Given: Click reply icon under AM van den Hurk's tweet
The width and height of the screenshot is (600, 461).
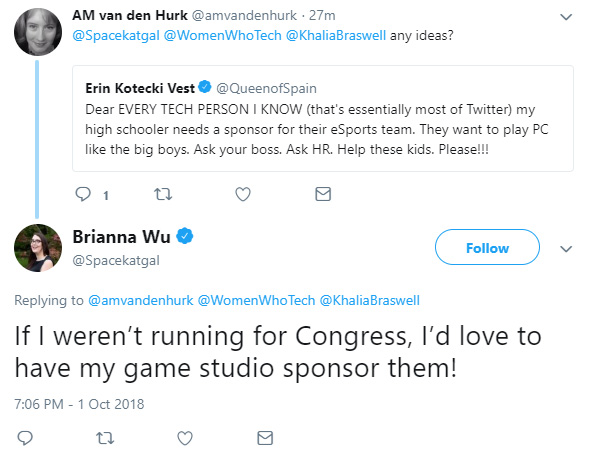Looking at the screenshot, I should [x=83, y=194].
